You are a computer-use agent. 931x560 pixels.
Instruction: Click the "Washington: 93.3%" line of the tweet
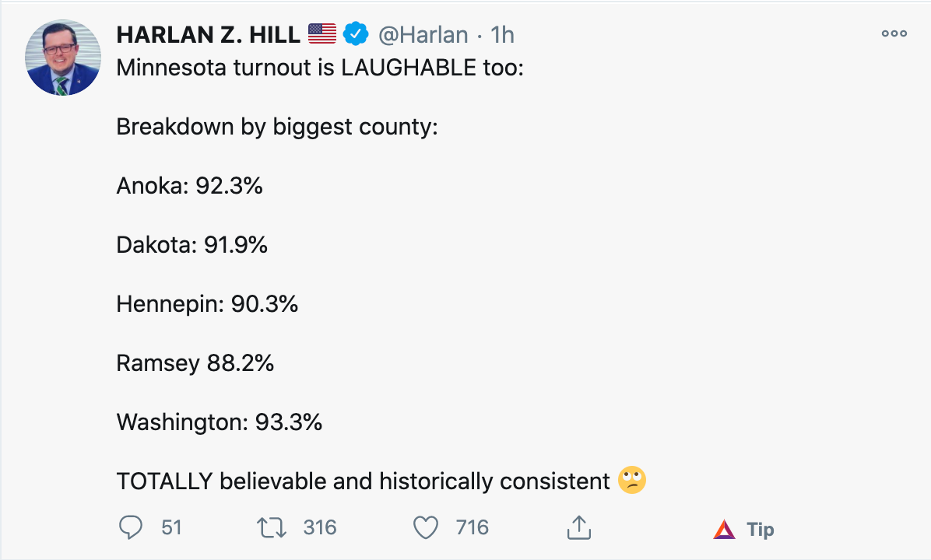tap(219, 422)
